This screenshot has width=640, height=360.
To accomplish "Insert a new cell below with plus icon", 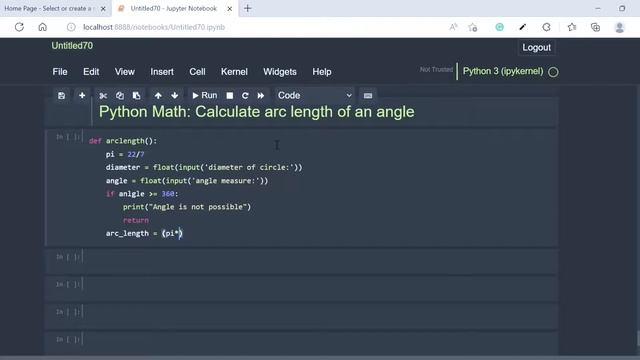I will click(82, 96).
